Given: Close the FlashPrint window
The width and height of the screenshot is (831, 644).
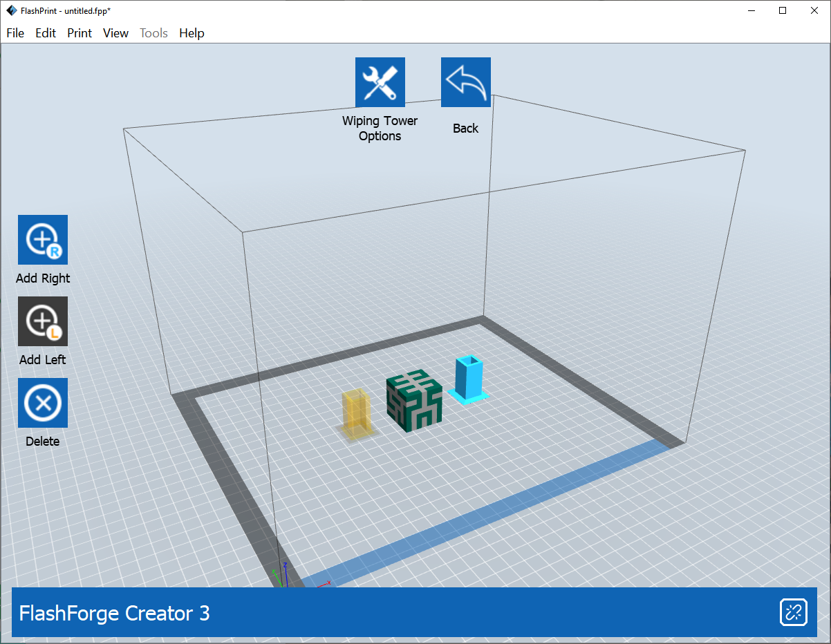Looking at the screenshot, I should (814, 10).
